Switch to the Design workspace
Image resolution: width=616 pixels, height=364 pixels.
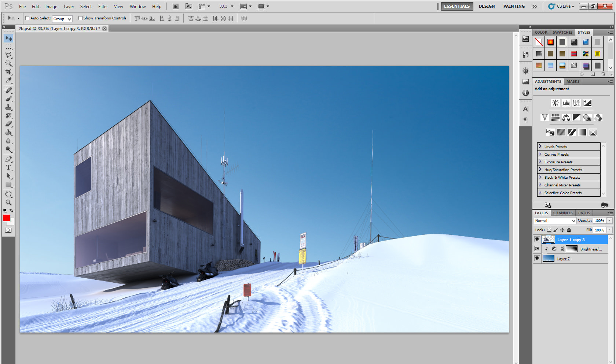(x=487, y=6)
